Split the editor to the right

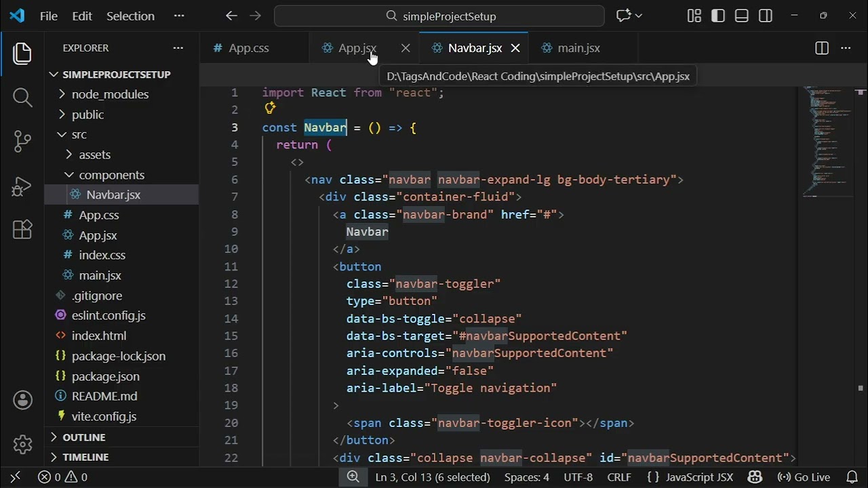821,48
